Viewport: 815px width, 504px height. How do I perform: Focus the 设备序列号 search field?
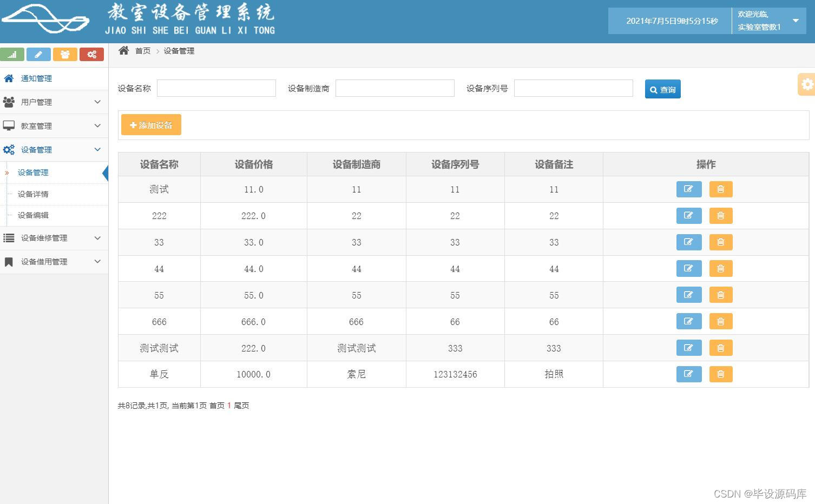tap(574, 88)
